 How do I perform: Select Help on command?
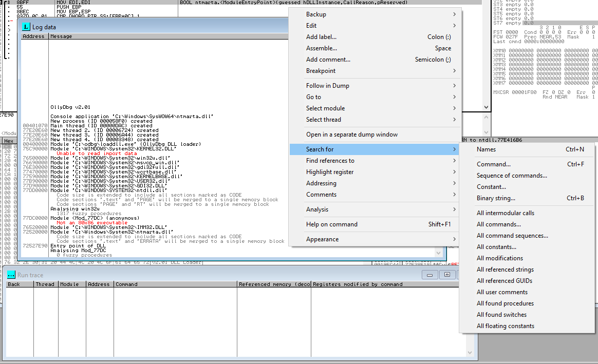pos(375,224)
